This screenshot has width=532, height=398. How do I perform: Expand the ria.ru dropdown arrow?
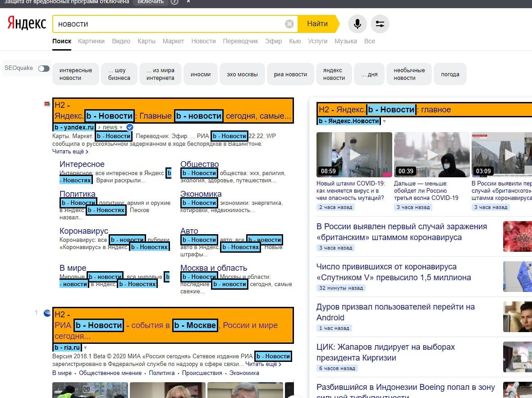(x=86, y=348)
